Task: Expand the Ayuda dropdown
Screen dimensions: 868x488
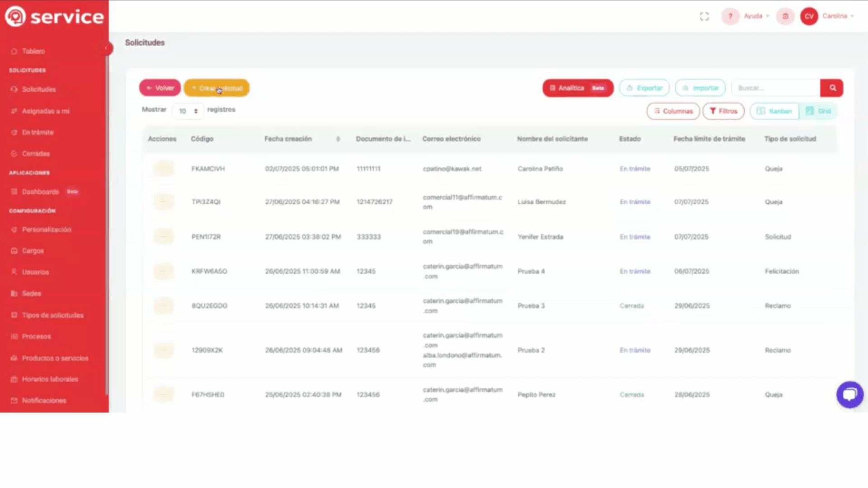Action: coord(757,16)
